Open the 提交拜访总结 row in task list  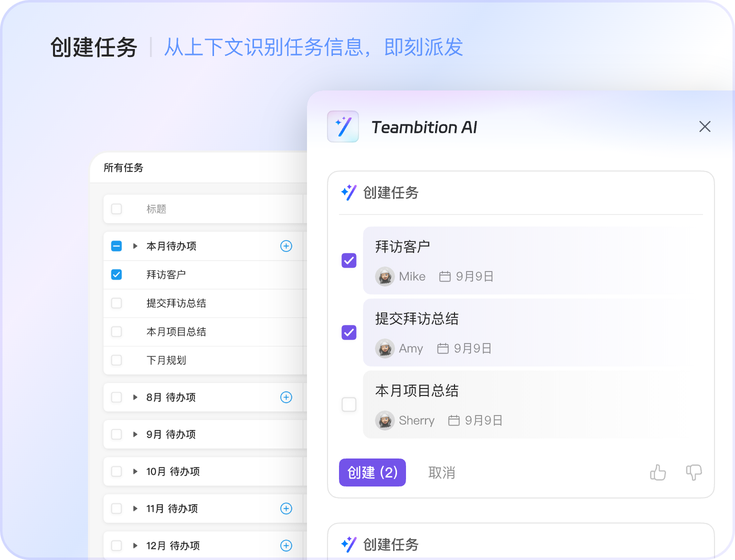[x=205, y=303]
